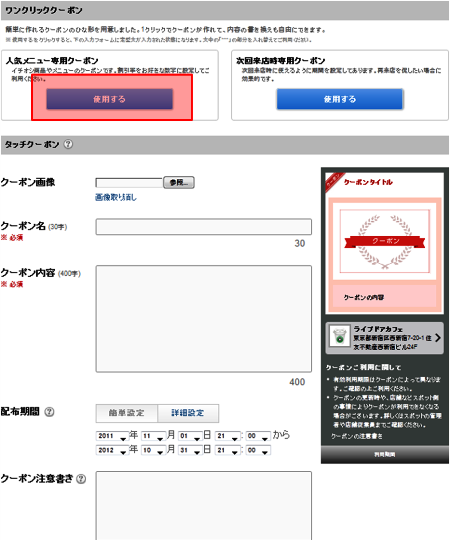Click ライブドアカフェ shop name text
450x540 pixels.
tap(378, 329)
